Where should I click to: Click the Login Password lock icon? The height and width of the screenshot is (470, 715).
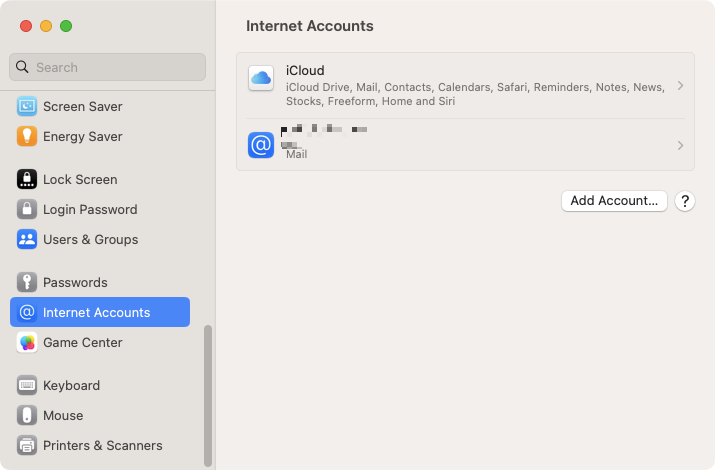27,209
